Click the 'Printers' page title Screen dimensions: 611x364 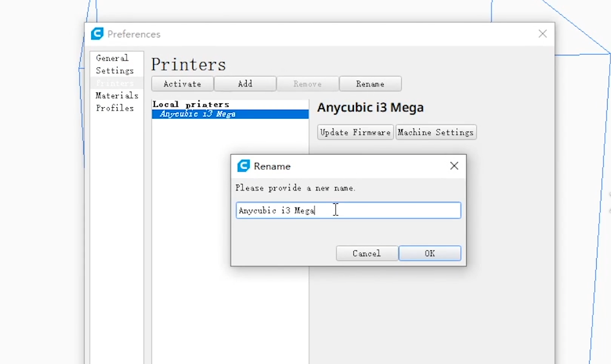[x=189, y=65]
